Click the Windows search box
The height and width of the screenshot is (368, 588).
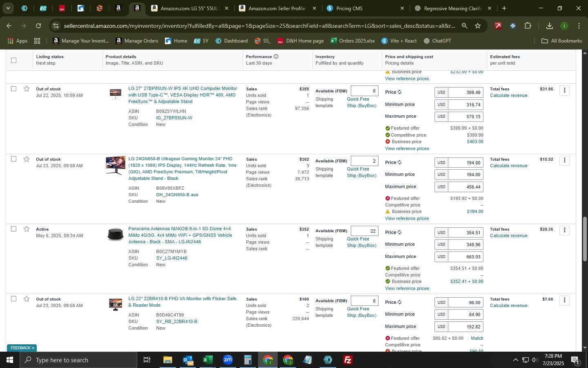coord(78,360)
